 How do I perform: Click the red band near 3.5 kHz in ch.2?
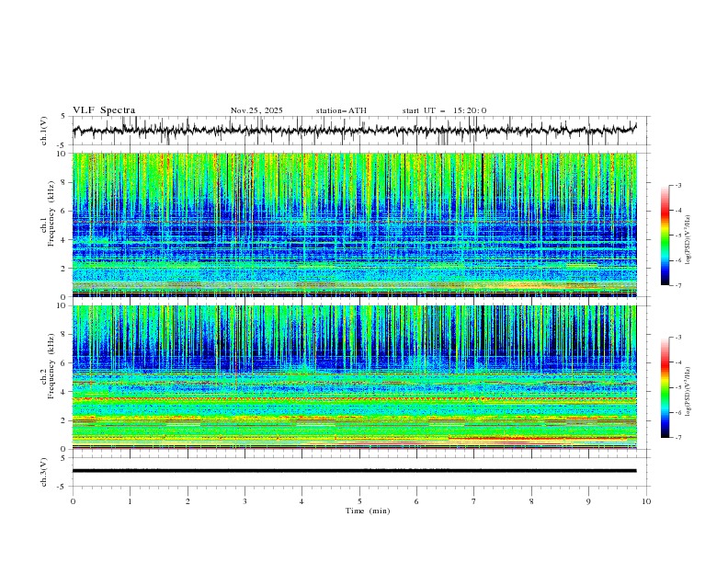(x=355, y=399)
